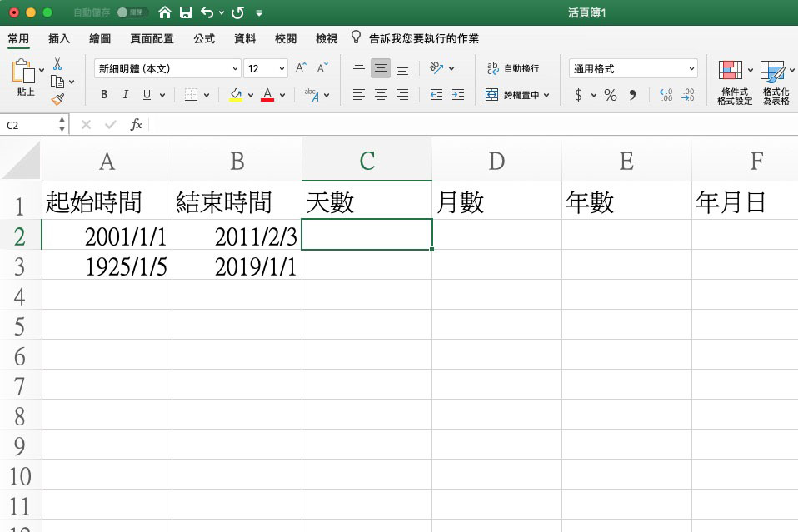Open the cell borders dropdown
Screen dimensions: 798x532
[206, 93]
